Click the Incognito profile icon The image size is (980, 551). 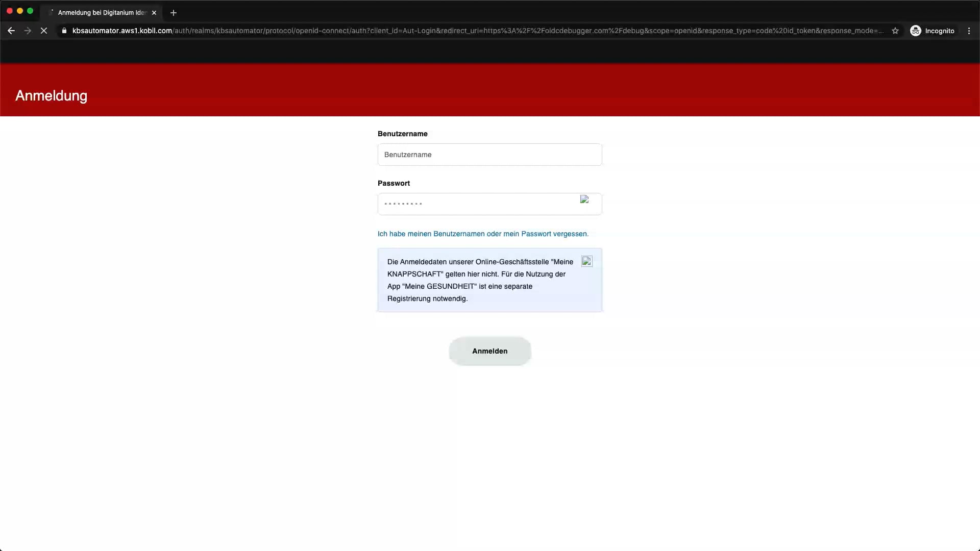tap(916, 31)
